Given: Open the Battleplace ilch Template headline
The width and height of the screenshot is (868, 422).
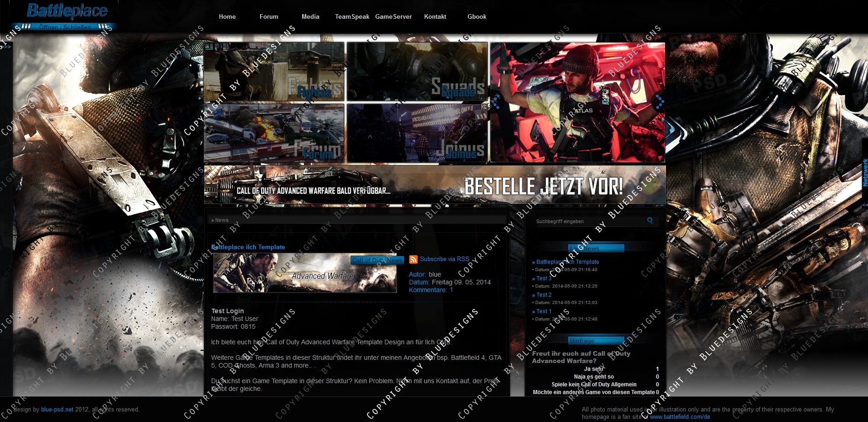Looking at the screenshot, I should (x=248, y=247).
